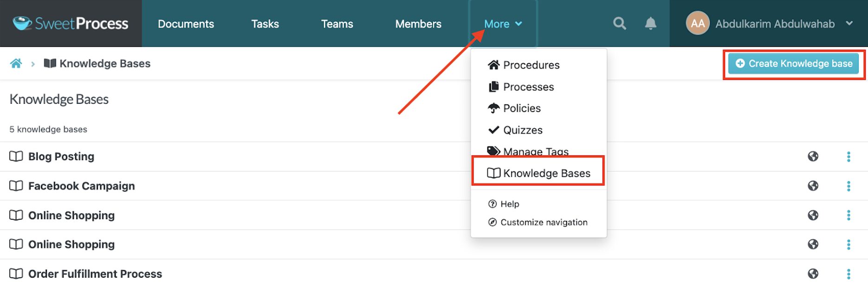Click the AA user avatar
Screen dimensions: 868x294
tap(698, 23)
